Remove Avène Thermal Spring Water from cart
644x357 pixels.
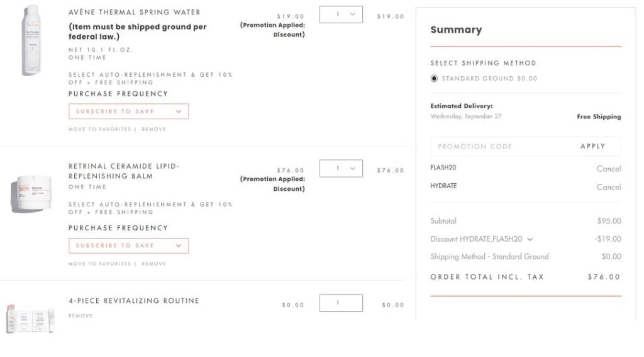tap(153, 129)
